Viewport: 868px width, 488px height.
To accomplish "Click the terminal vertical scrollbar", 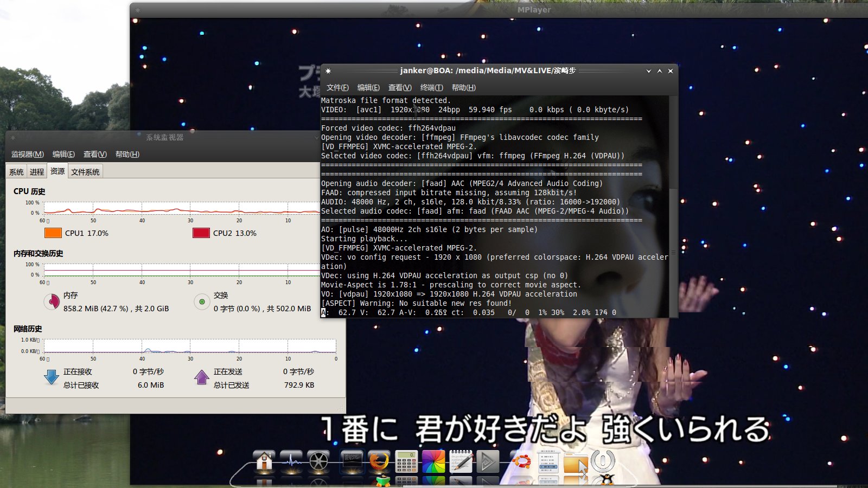I will tap(673, 252).
